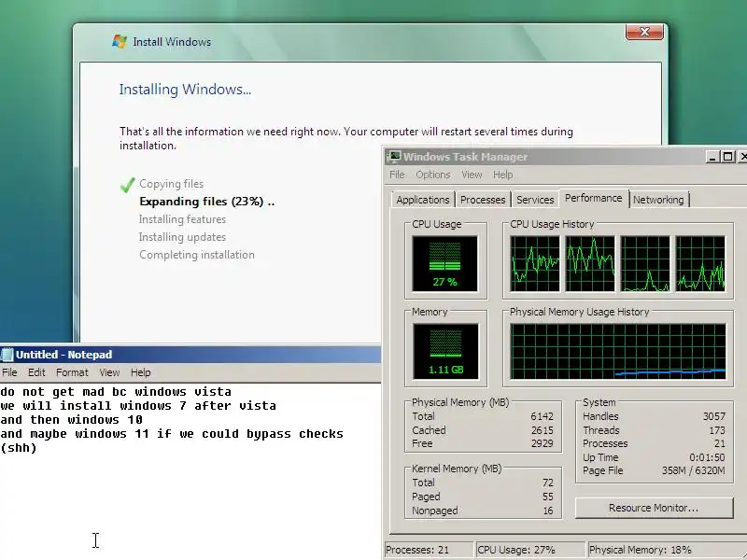Click in Notepad text after '(shh)'

click(38, 448)
